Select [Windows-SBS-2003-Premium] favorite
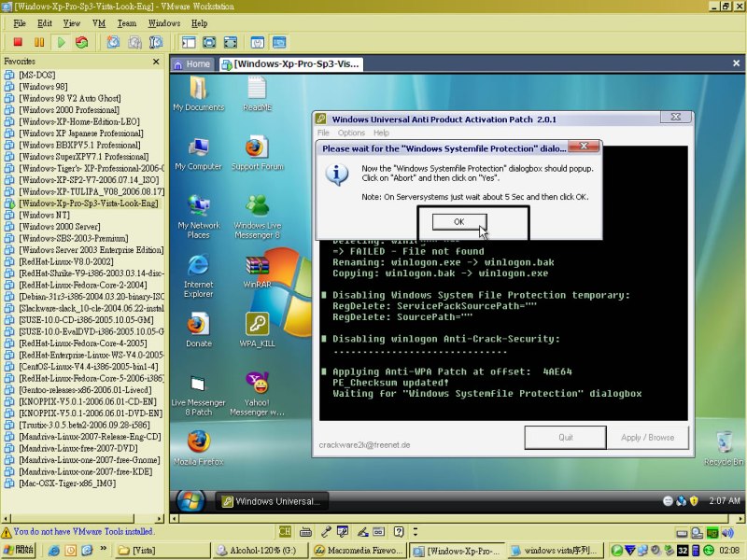 (x=74, y=238)
